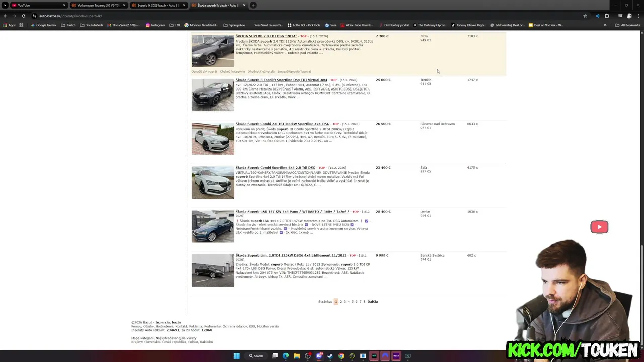Viewport: 644px width, 362px height.
Task: Click the taskbar Search box
Action: pyautogui.click(x=256, y=356)
